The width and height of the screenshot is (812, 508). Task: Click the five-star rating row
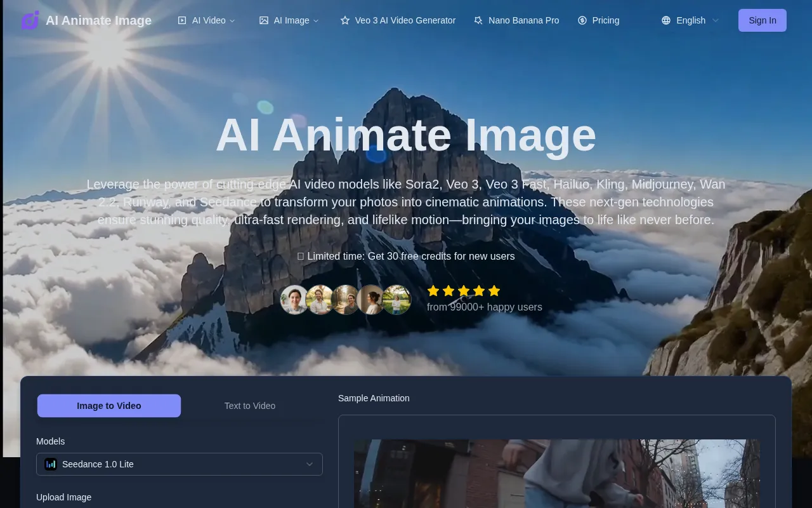tap(464, 291)
